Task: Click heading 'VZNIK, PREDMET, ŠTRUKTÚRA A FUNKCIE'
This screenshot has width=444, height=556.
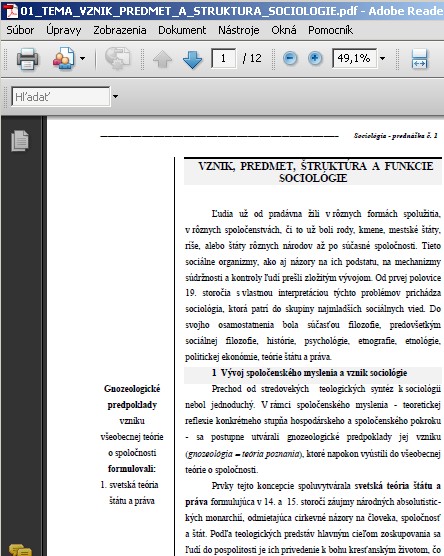Action: 316,166
